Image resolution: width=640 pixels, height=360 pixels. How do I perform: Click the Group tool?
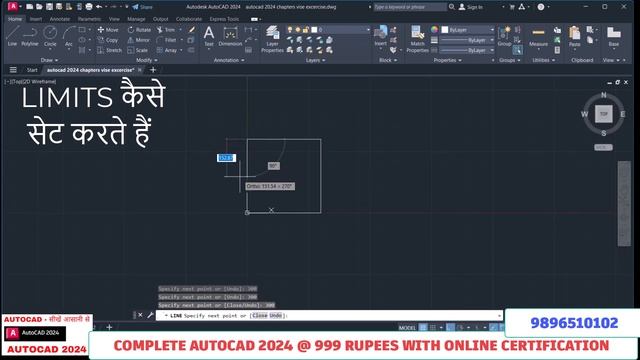pos(504,36)
